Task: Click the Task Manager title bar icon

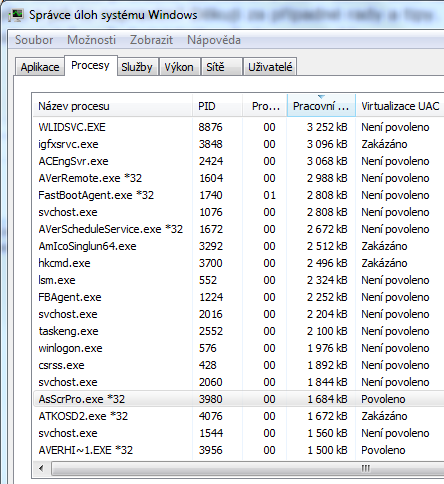Action: point(16,15)
